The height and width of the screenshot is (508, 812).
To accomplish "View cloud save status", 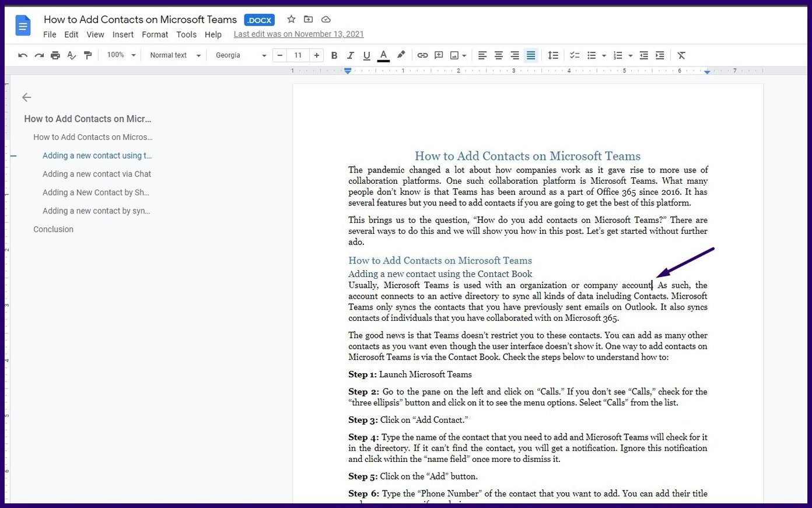I will [x=326, y=19].
